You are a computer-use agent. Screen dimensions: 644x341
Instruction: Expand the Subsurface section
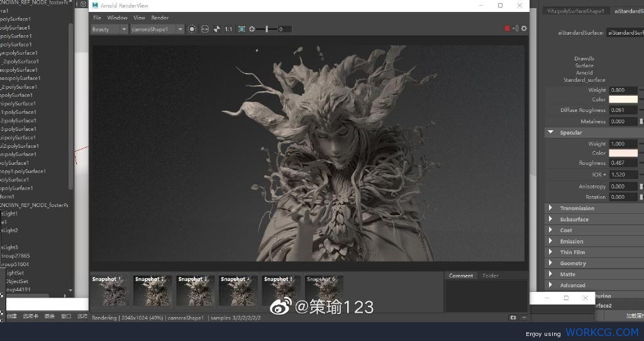[x=550, y=219]
